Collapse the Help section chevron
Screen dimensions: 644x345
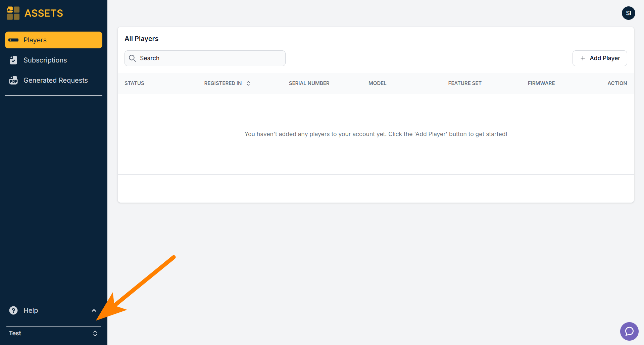[x=94, y=310]
